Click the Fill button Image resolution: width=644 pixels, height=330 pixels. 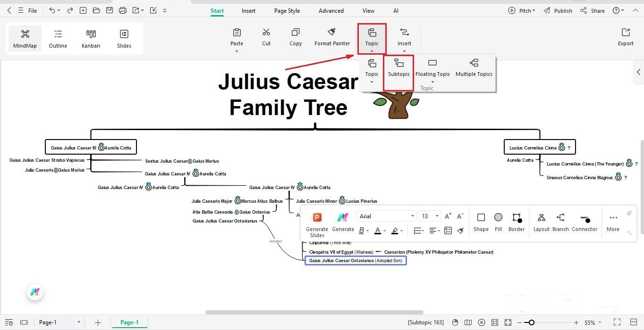tap(498, 223)
